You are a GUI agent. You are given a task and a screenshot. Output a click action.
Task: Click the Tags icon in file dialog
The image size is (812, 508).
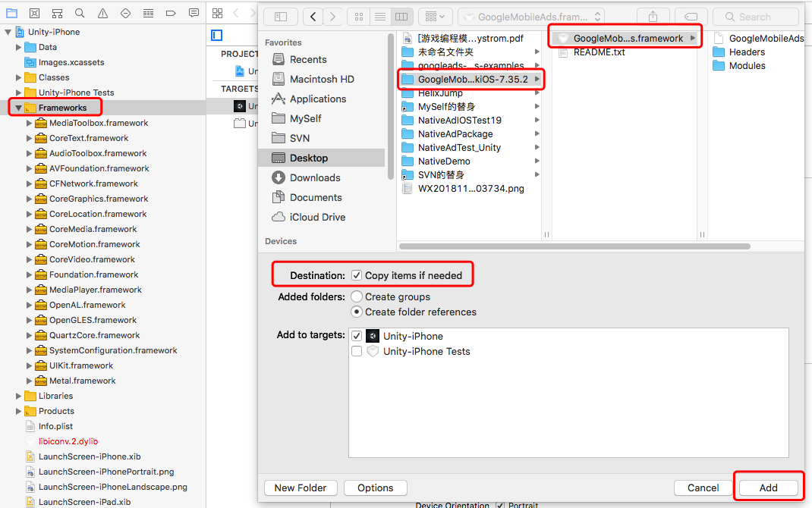click(691, 17)
